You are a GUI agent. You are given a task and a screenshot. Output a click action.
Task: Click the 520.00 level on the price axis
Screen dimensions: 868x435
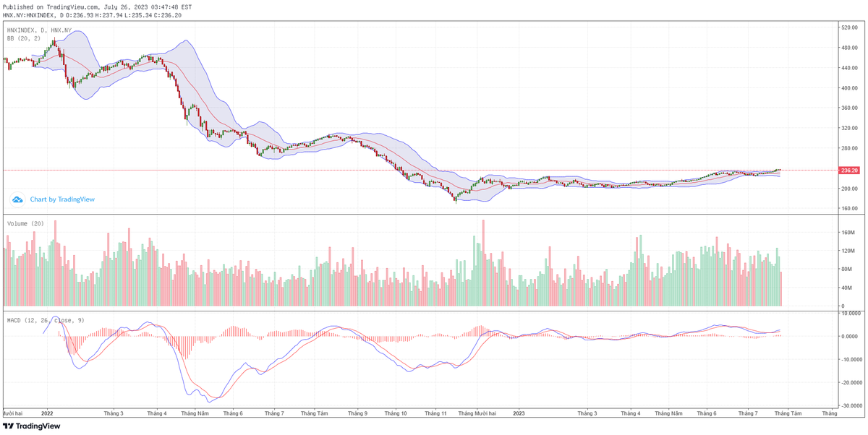[x=848, y=27]
